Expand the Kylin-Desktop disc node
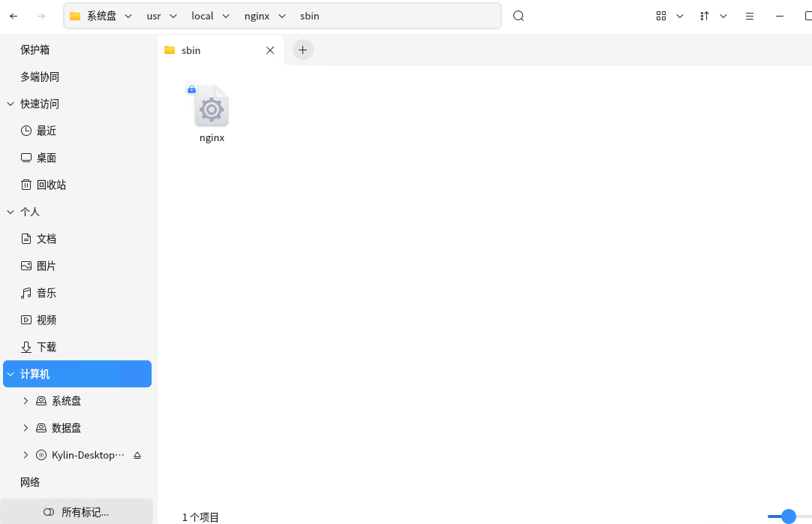 point(26,455)
